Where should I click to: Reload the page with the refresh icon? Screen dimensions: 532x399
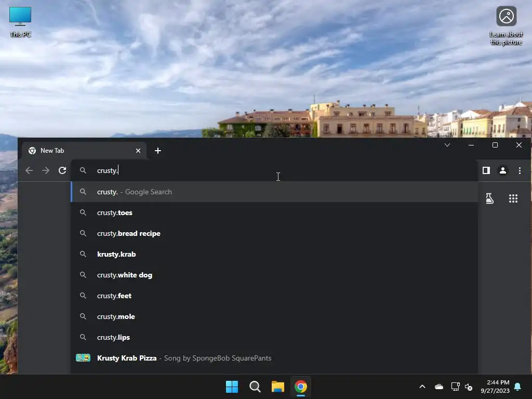click(x=62, y=170)
